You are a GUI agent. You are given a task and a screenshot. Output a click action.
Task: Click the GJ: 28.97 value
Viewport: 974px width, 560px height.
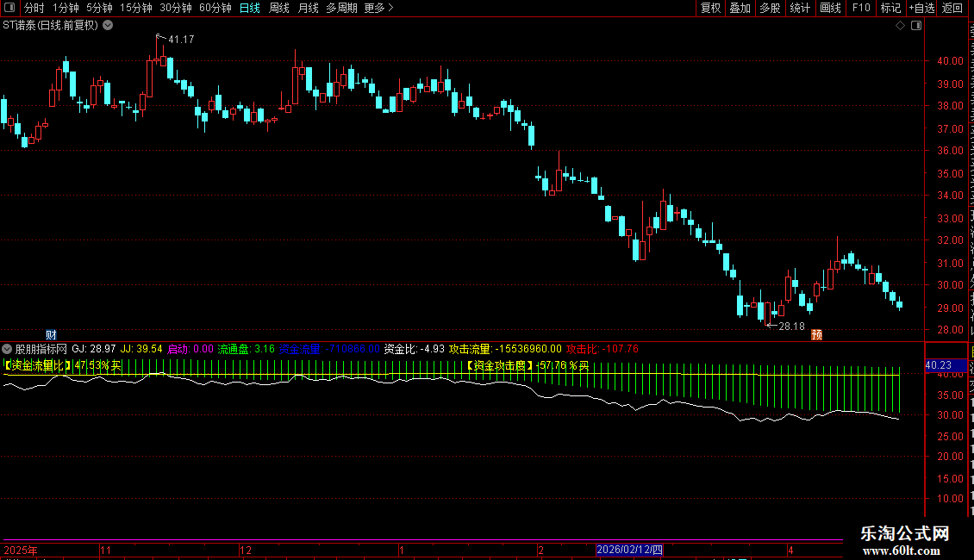point(94,349)
